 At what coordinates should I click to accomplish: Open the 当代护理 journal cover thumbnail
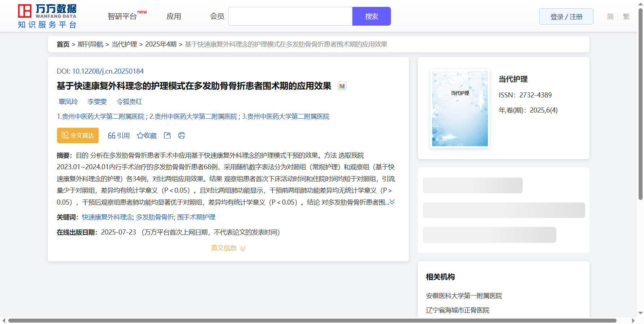(x=460, y=108)
